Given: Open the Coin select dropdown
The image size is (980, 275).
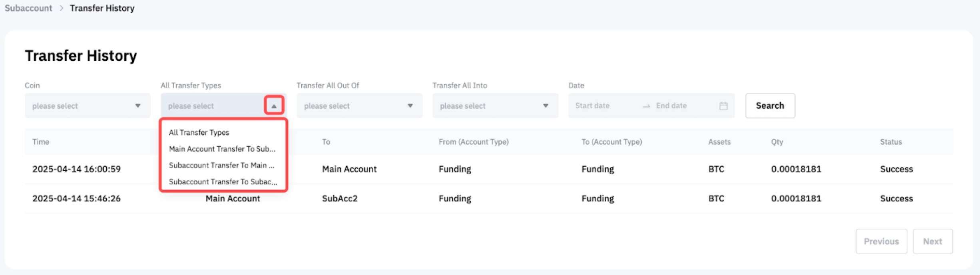Looking at the screenshot, I should pos(80,106).
